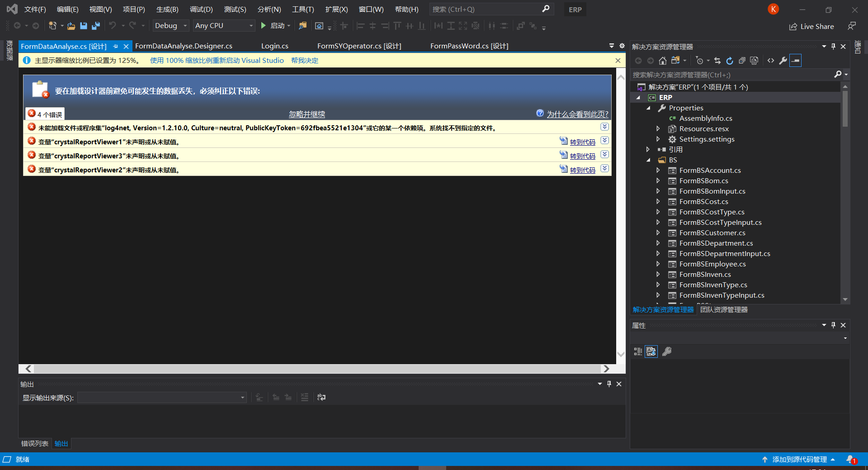Expand the FormBSAccount.cs node
Image resolution: width=868 pixels, height=470 pixels.
coord(658,170)
